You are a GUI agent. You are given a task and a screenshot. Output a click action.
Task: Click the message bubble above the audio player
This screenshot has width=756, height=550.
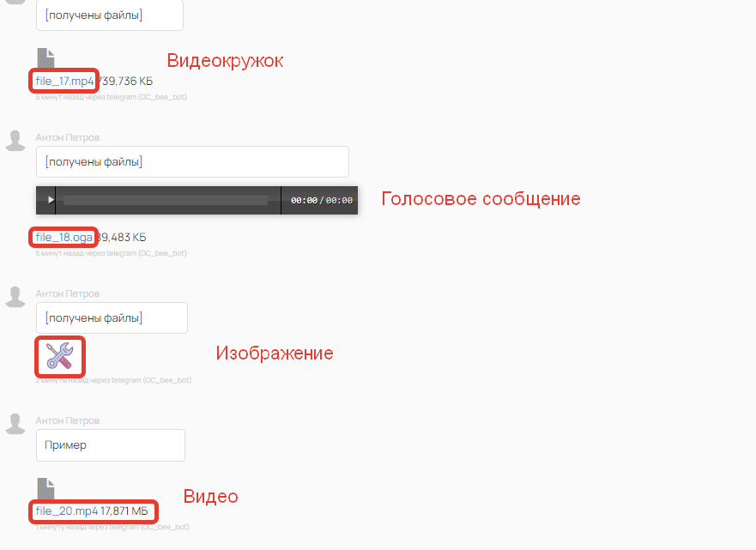pos(192,162)
